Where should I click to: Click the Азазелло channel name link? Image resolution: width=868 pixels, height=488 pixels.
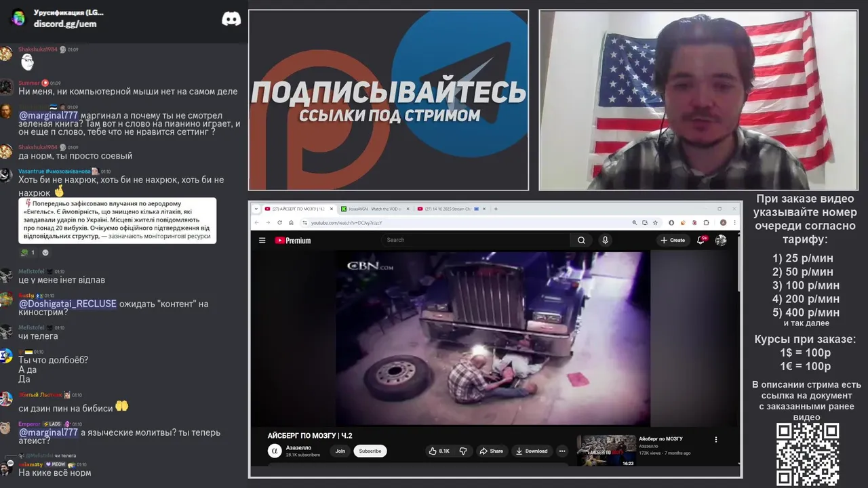[x=298, y=447]
